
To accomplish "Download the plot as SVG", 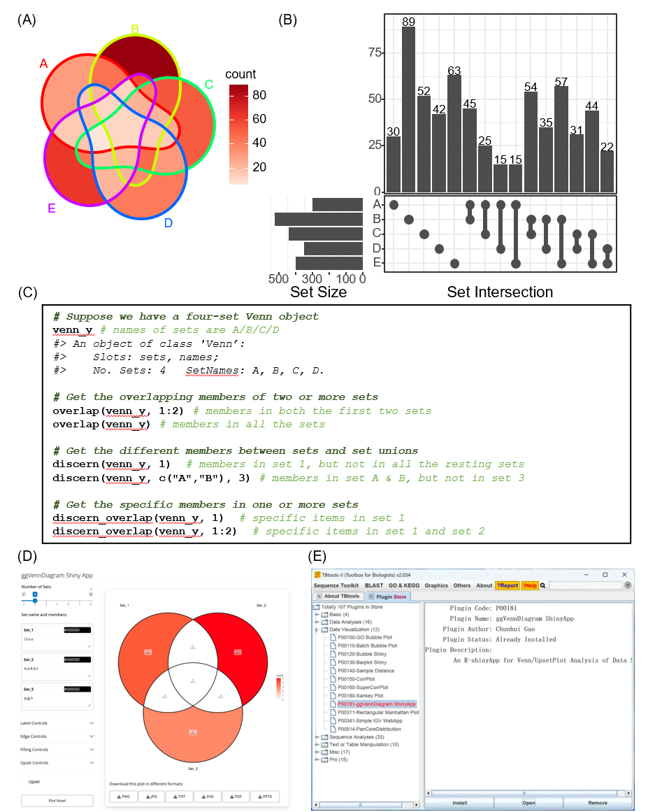I will pos(207,797).
